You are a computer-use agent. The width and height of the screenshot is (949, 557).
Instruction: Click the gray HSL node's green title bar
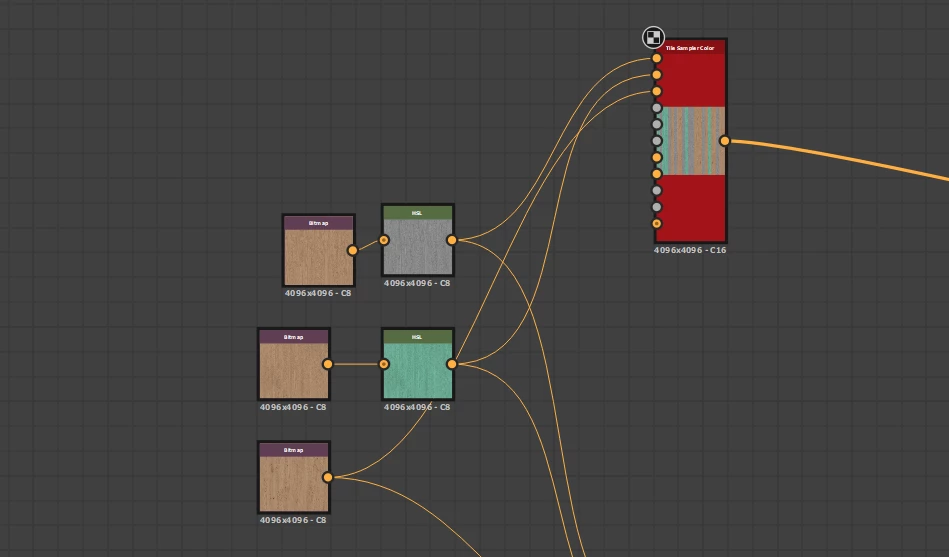pos(418,213)
